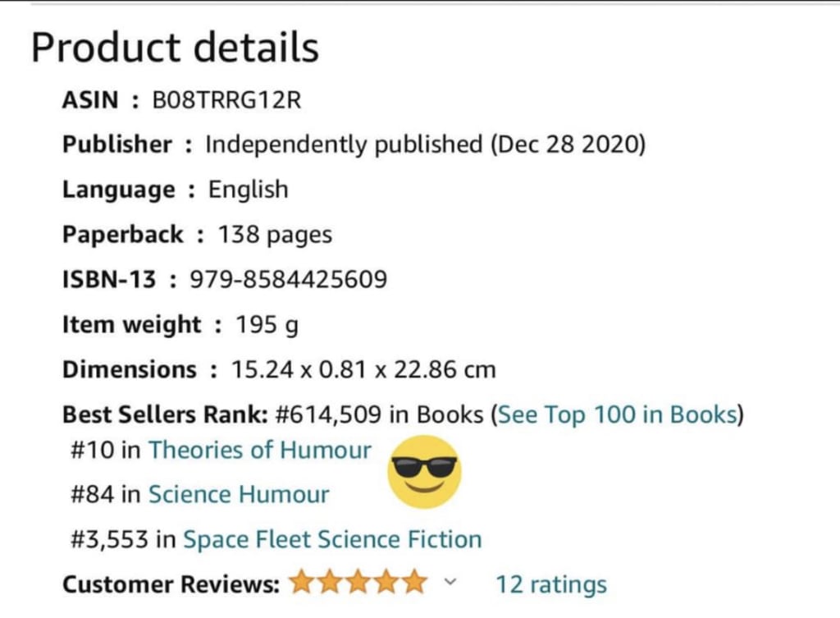Expand the star ratings breakdown chevron
The height and width of the screenshot is (618, 840).
coord(450,583)
